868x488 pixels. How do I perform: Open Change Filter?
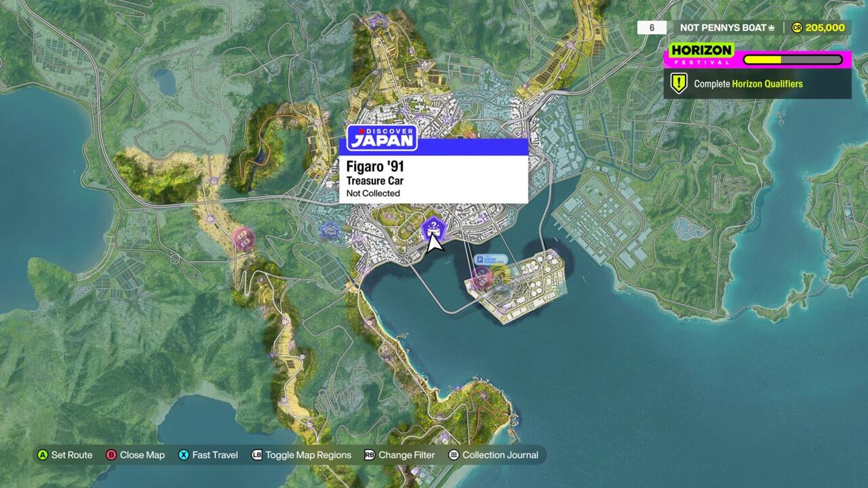click(407, 455)
